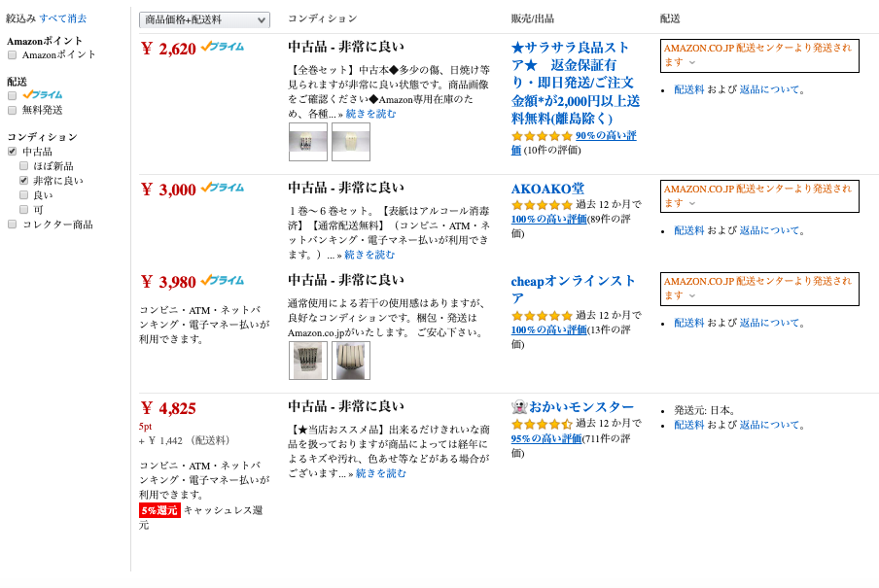Click すべて消去 to clear filters

pyautogui.click(x=62, y=18)
